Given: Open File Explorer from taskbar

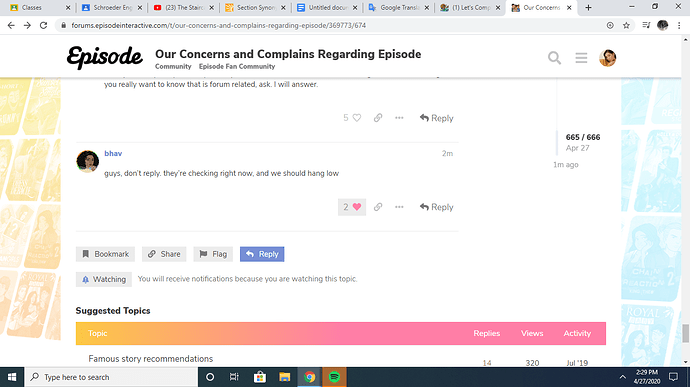Looking at the screenshot, I should click(284, 377).
